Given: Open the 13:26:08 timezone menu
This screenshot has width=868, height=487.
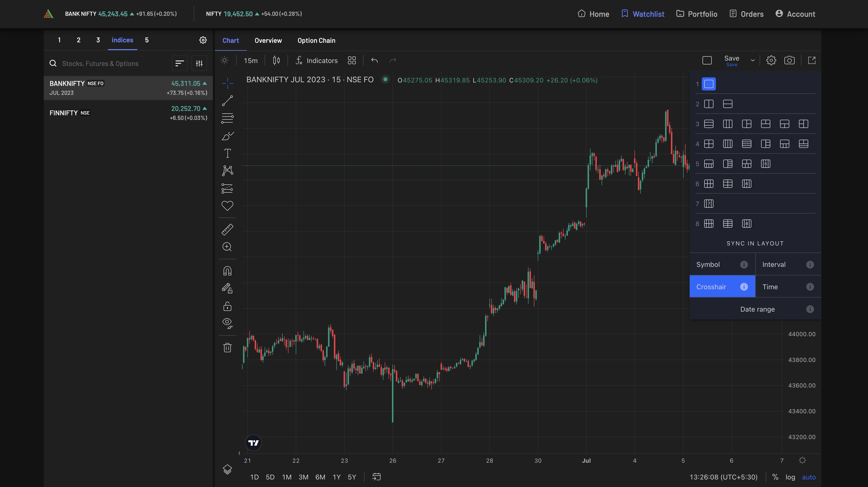Looking at the screenshot, I should click(723, 477).
